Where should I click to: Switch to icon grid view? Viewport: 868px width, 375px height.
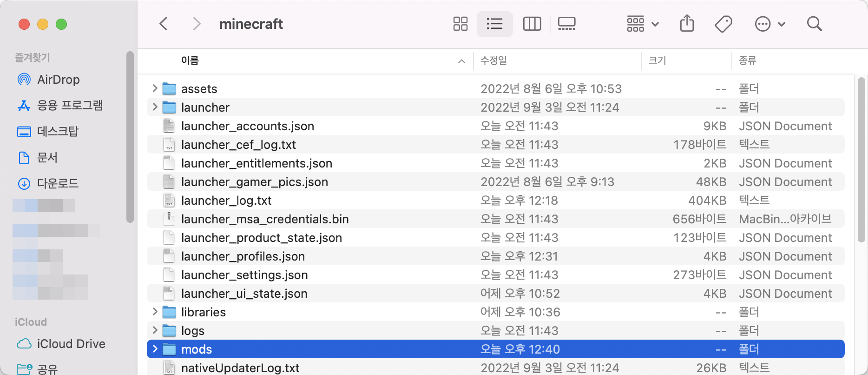click(460, 24)
